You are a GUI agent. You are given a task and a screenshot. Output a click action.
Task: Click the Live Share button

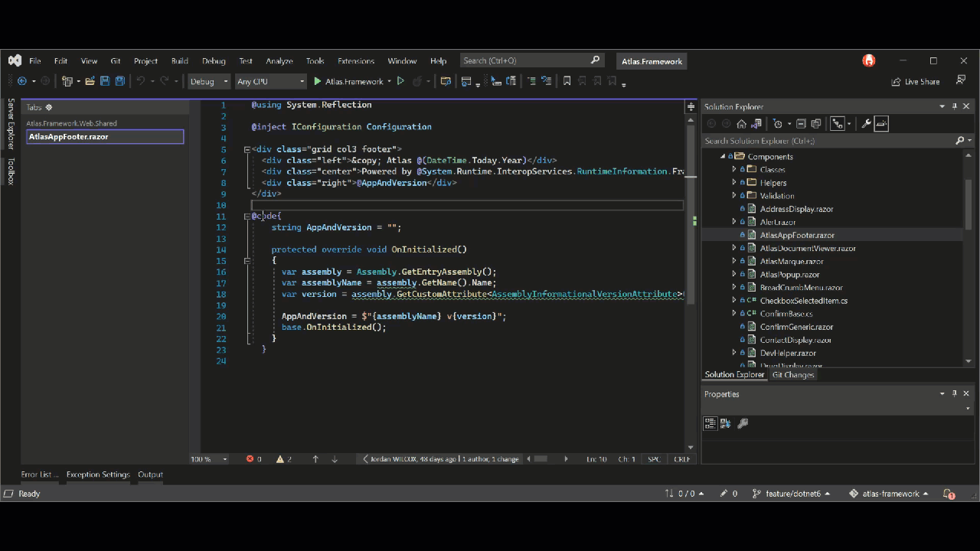[x=916, y=81]
